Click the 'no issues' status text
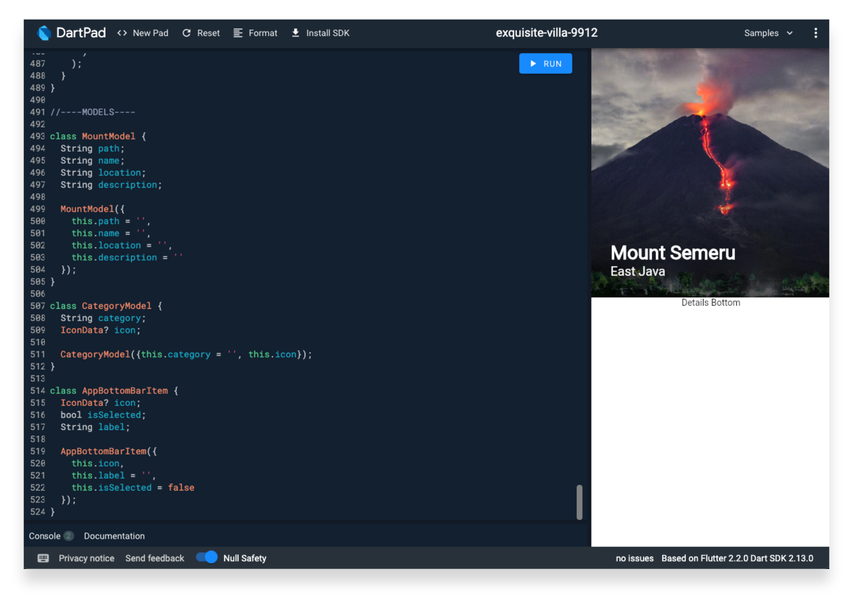857x616 pixels. point(635,558)
